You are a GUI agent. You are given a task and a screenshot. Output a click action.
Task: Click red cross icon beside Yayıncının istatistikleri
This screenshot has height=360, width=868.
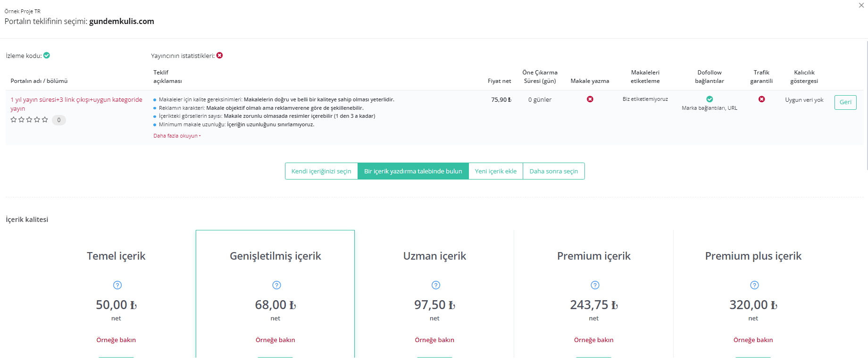(219, 55)
